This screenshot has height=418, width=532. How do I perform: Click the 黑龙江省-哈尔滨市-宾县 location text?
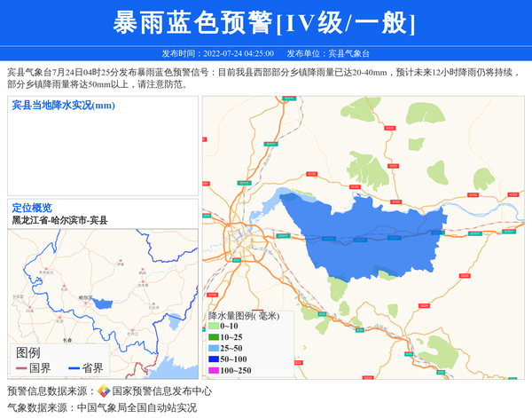(59, 220)
